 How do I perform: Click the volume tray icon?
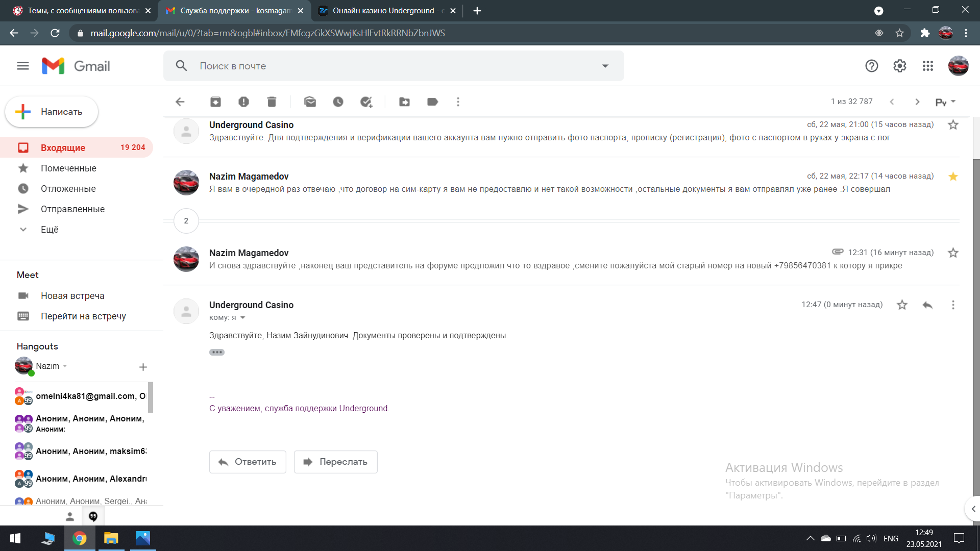tap(871, 538)
